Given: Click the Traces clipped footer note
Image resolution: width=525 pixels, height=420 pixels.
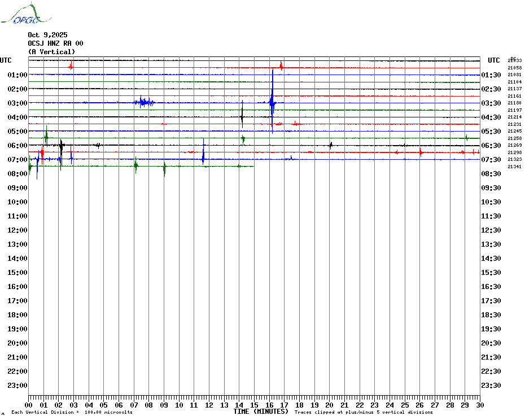Looking at the screenshot, I should click(364, 412).
